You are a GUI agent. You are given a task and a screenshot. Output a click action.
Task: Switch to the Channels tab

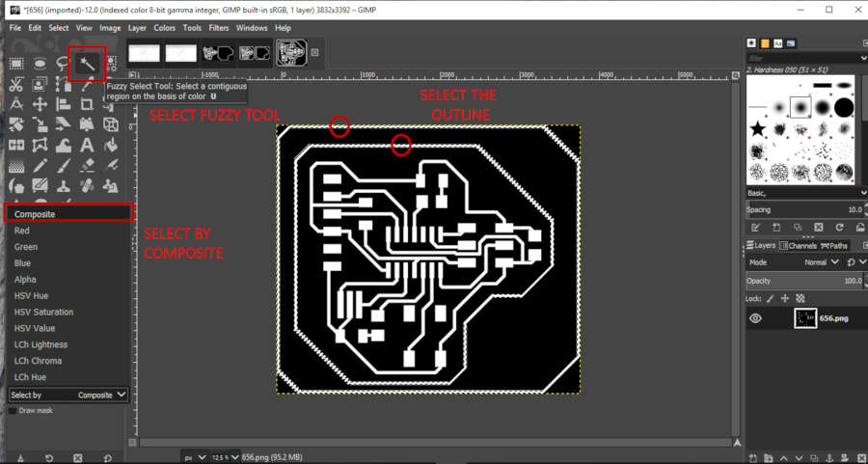point(798,245)
